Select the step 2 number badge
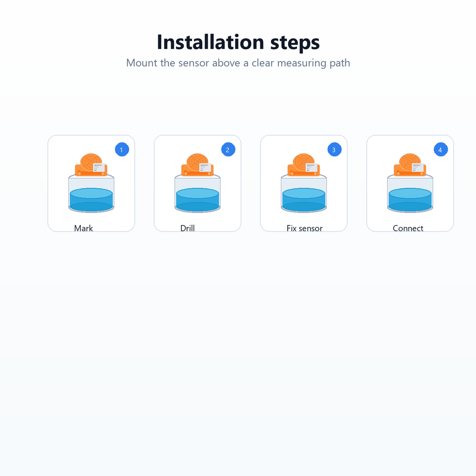The height and width of the screenshot is (476, 476). pyautogui.click(x=228, y=149)
